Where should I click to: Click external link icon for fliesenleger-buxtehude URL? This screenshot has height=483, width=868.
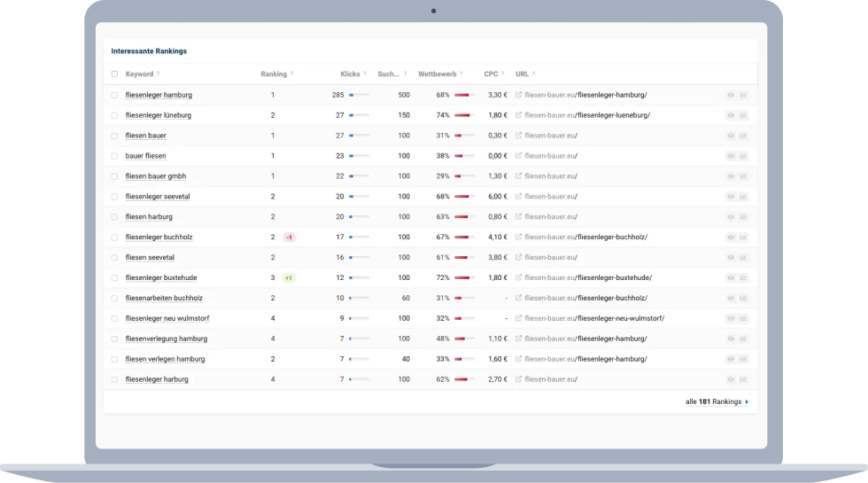(519, 277)
